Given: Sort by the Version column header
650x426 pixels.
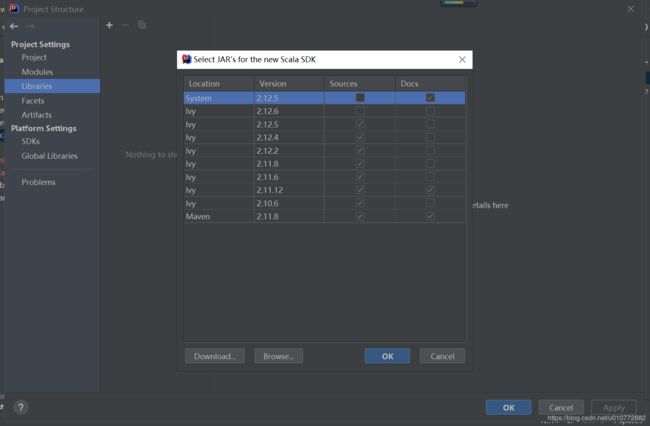Looking at the screenshot, I should coord(289,84).
